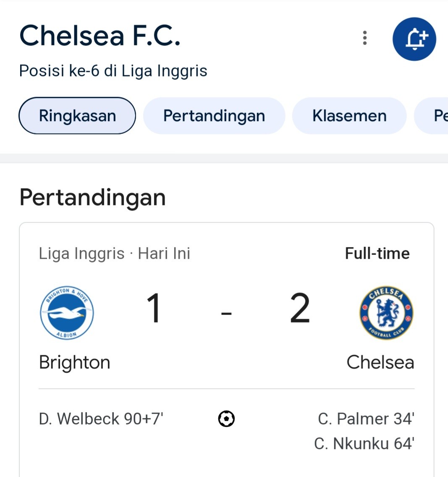Open Liga Inggris Hari Ini match label
The width and height of the screenshot is (448, 477).
pos(114,254)
